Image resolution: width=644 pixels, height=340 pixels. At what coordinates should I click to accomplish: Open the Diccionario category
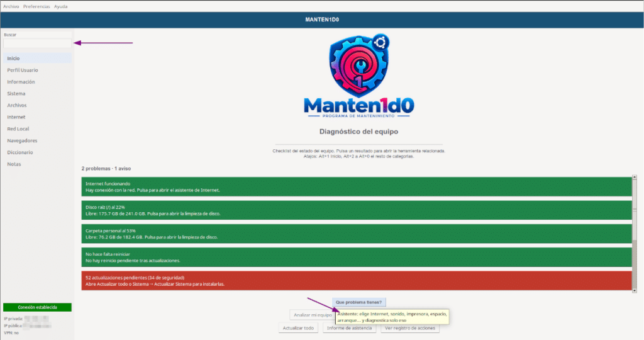[x=37, y=152]
